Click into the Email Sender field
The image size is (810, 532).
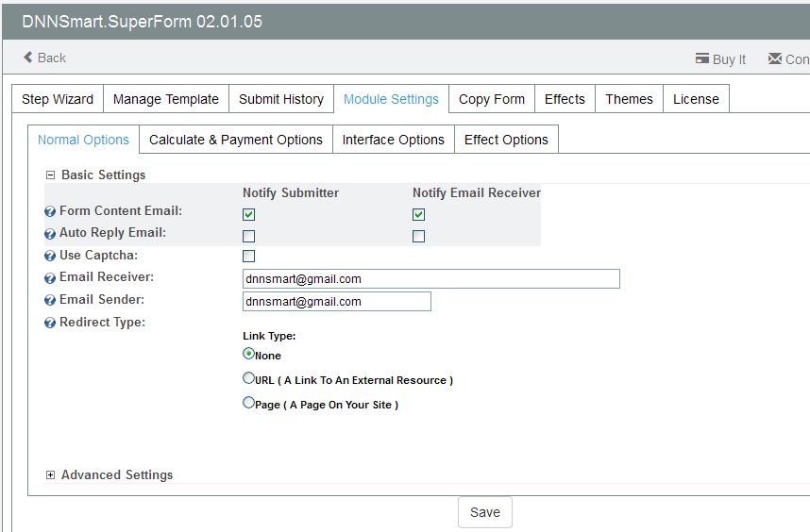[x=337, y=301]
